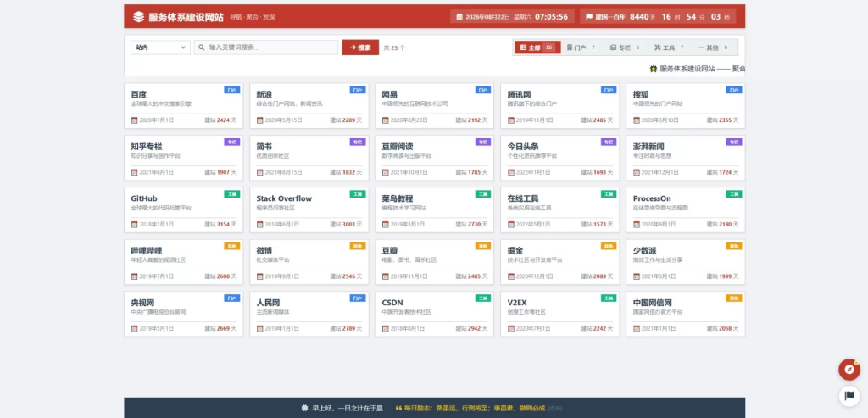The width and height of the screenshot is (868, 418).
Task: Open the 人民网 site card
Action: click(309, 314)
